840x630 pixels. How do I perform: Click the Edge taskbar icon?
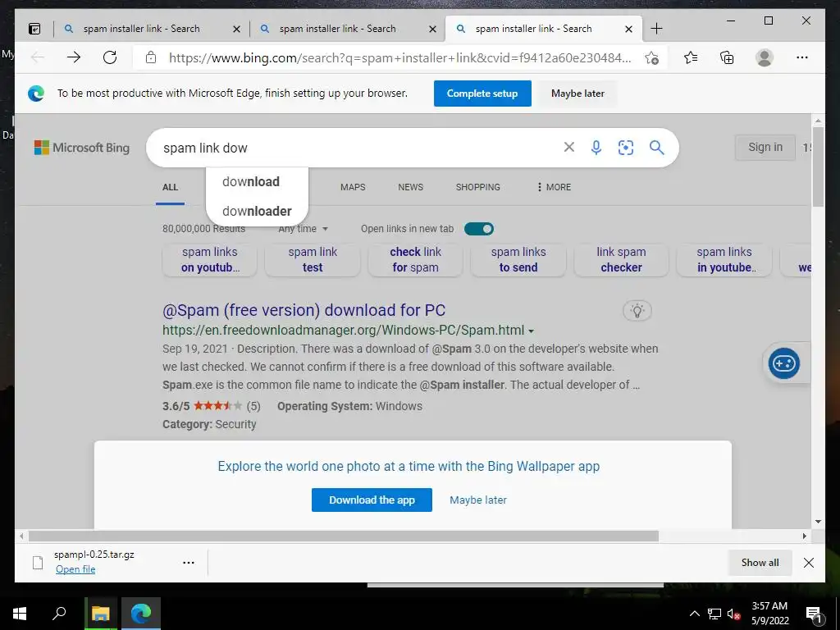pos(141,614)
